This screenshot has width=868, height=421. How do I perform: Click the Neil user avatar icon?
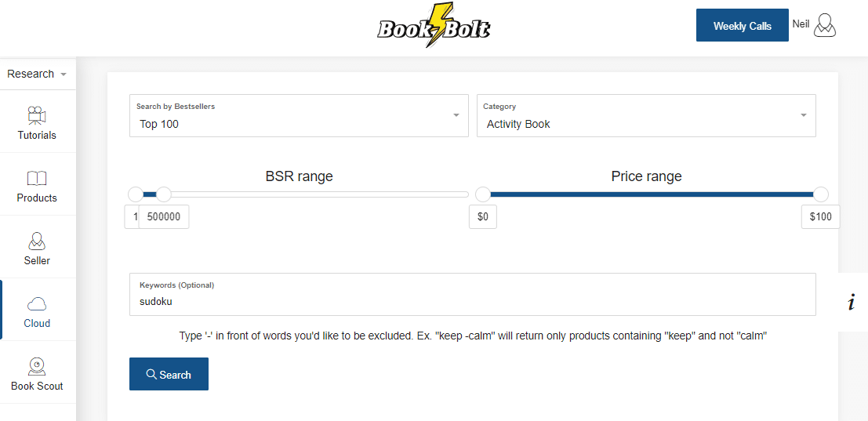pos(825,25)
